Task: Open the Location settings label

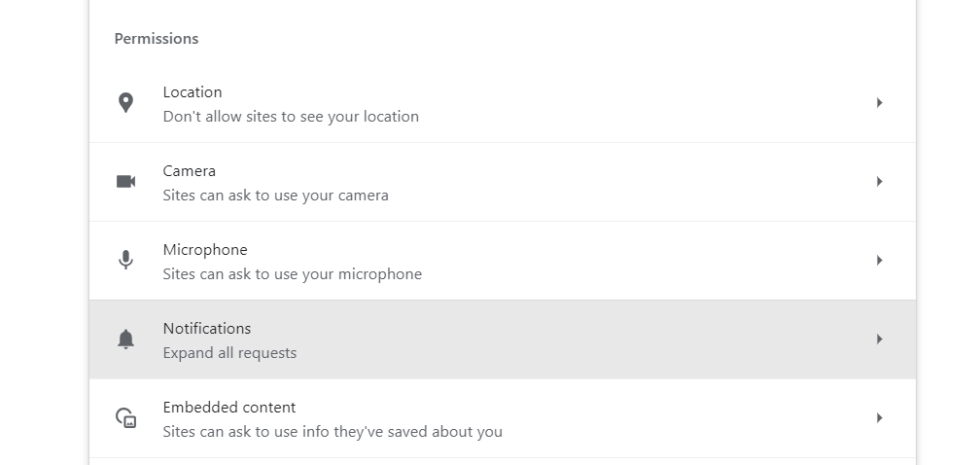Action: click(x=192, y=92)
